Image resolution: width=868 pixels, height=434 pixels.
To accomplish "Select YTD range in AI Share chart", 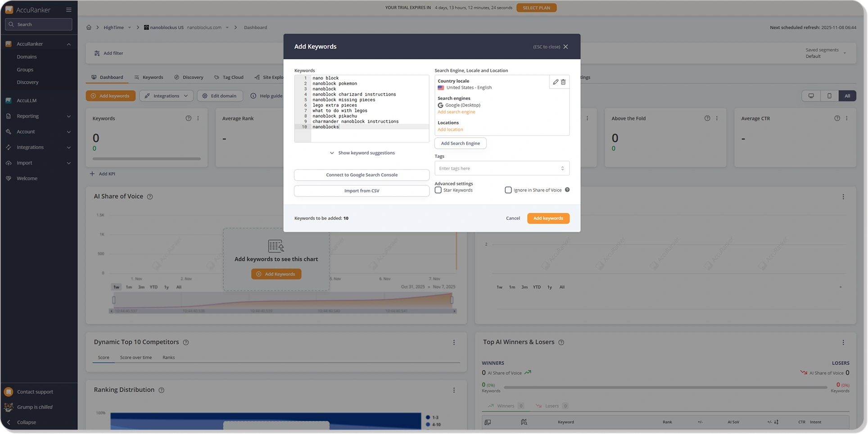I will (154, 287).
